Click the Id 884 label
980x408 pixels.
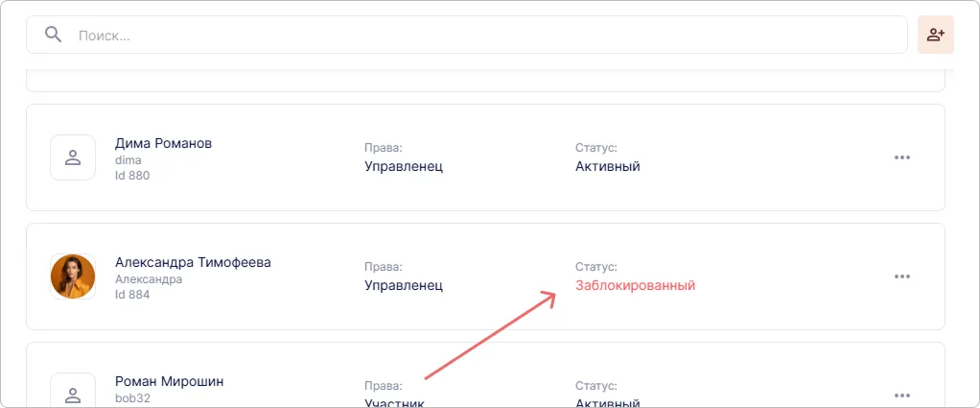click(132, 295)
